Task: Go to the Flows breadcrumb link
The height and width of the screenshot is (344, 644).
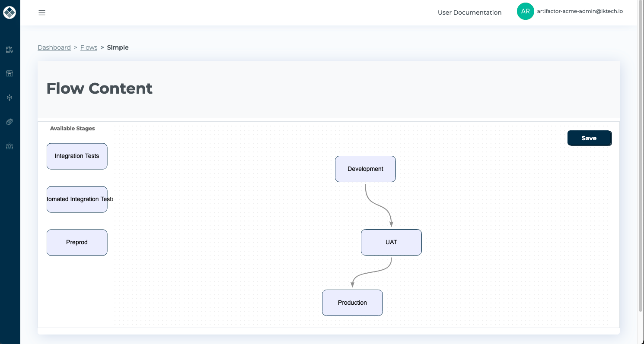Action: pyautogui.click(x=89, y=47)
